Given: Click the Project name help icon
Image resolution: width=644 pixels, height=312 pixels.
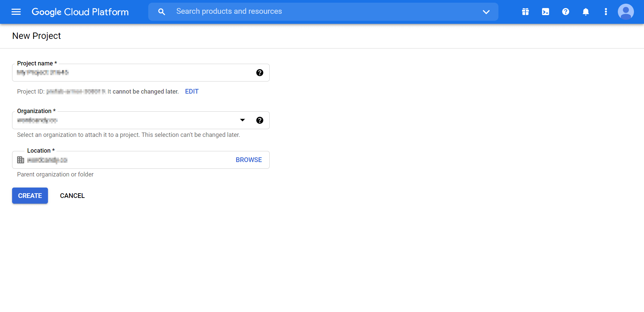Looking at the screenshot, I should pos(260,72).
